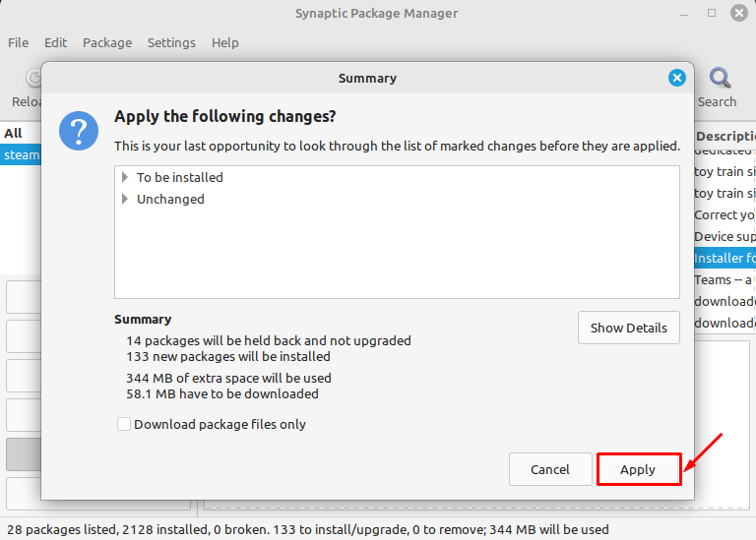Cancel the pending changes
Image resolution: width=756 pixels, height=540 pixels.
coord(550,469)
